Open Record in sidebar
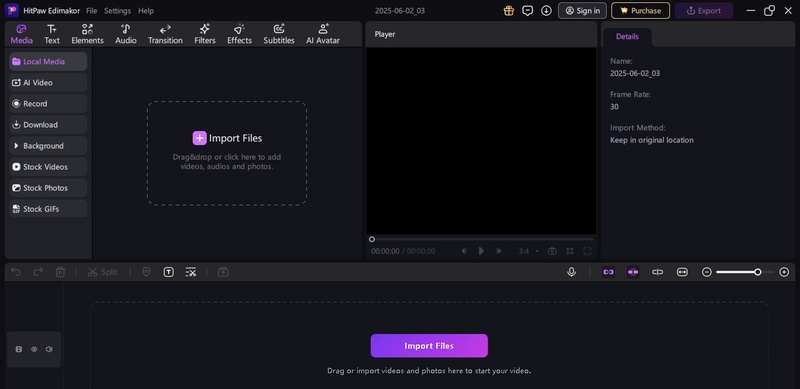The height and width of the screenshot is (389, 800). [48, 104]
